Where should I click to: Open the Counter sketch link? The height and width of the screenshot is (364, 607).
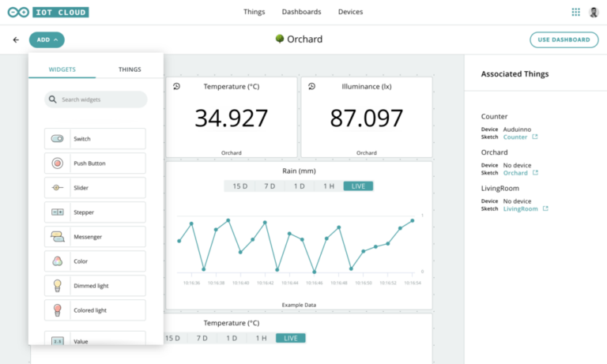click(x=515, y=137)
